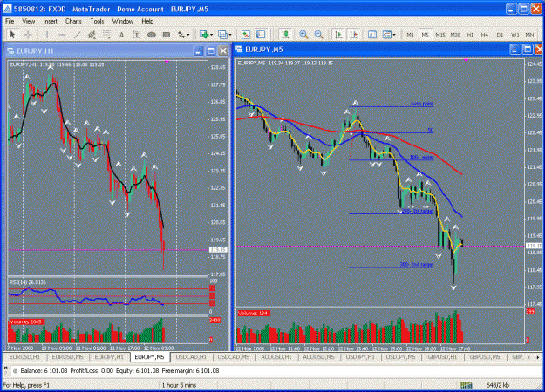Switch to the AUDUSD,M5 chart tab
Image resolution: width=545 pixels, height=392 pixels.
(318, 357)
